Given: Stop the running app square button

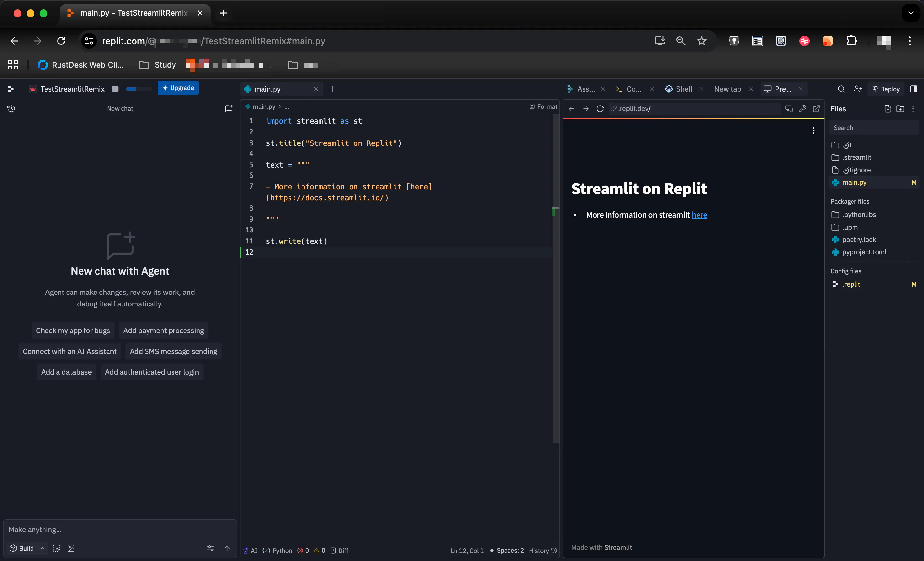Looking at the screenshot, I should [x=115, y=89].
